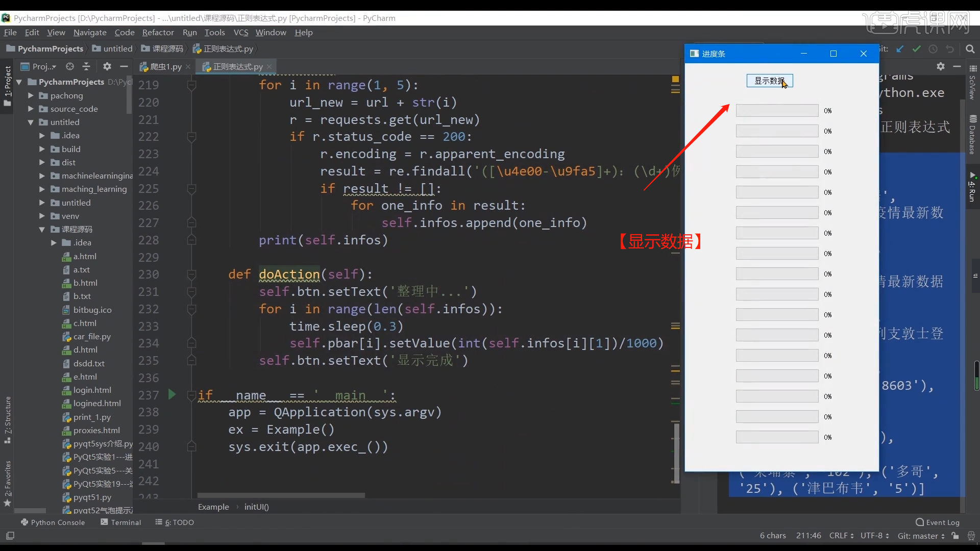Viewport: 980px width, 551px height.
Task: Open Search Everywhere magnifier icon
Action: click(970, 49)
